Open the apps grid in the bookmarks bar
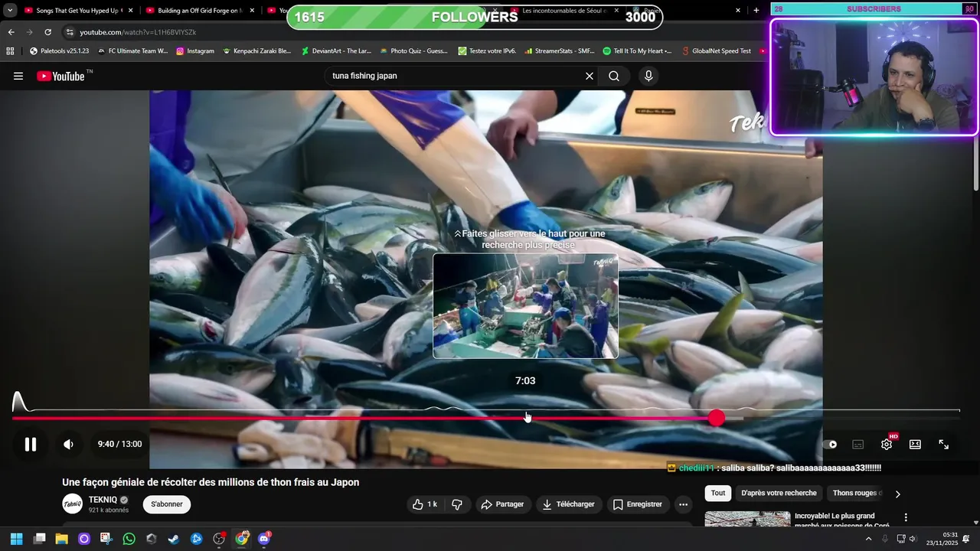The height and width of the screenshot is (551, 980). point(10,51)
